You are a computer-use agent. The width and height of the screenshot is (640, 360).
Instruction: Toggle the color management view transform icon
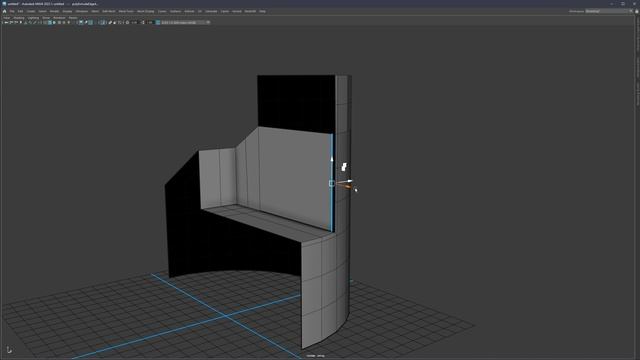158,22
